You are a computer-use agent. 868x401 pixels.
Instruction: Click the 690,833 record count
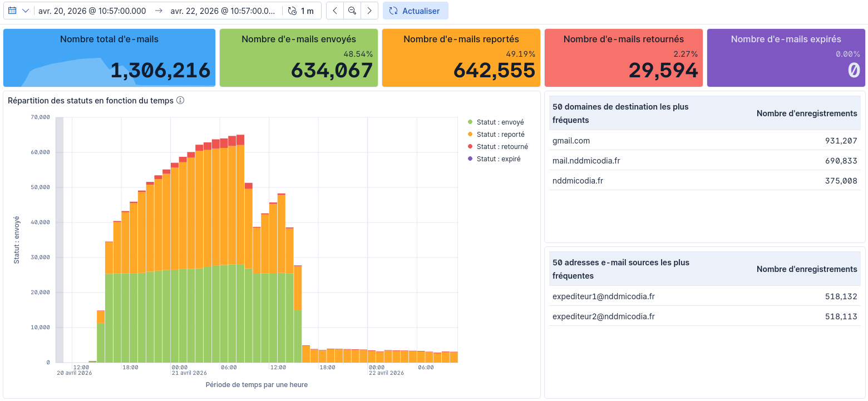pyautogui.click(x=841, y=160)
